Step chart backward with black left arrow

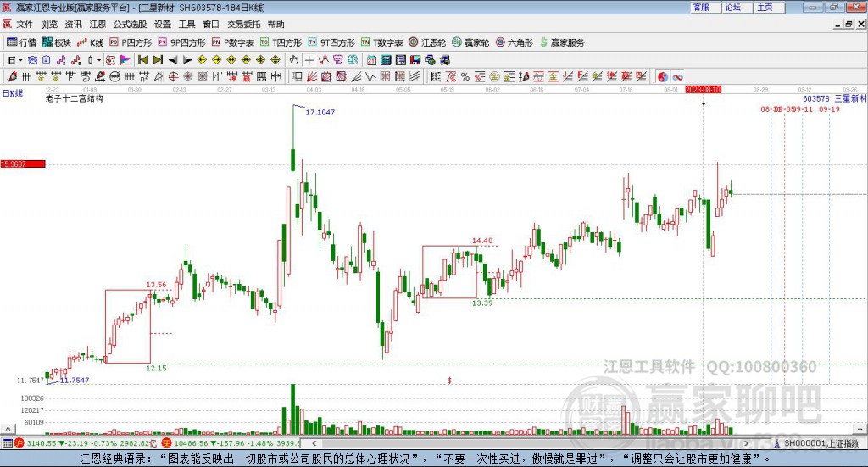pyautogui.click(x=173, y=60)
